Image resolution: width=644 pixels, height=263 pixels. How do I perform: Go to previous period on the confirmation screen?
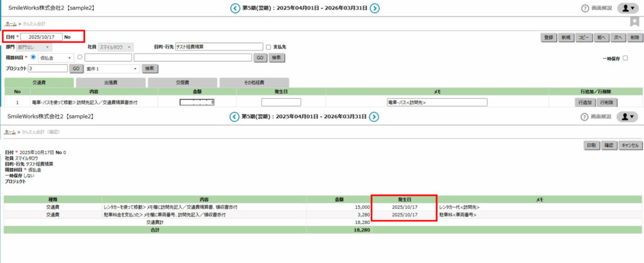pos(235,116)
